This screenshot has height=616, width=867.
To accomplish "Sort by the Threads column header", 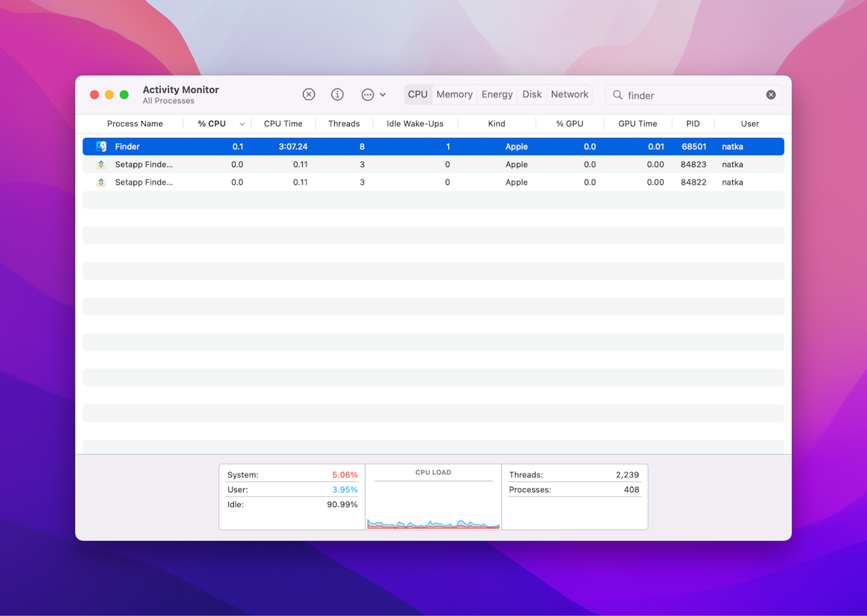I will 344,124.
